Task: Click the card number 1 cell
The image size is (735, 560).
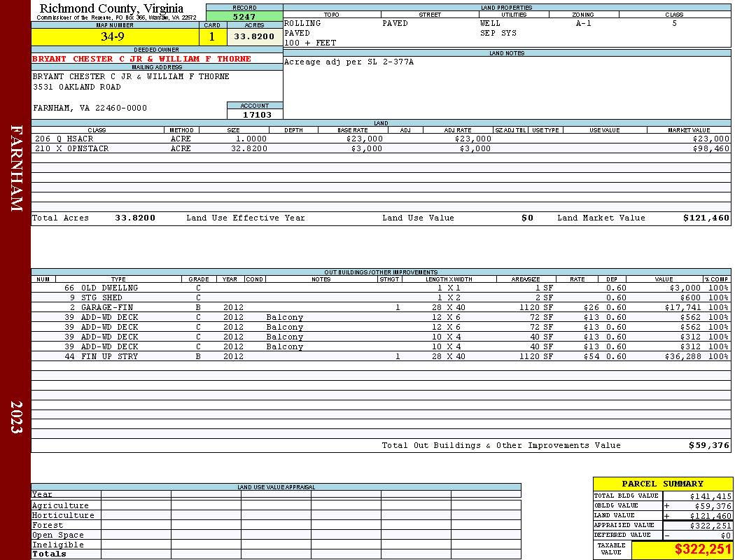Action: click(x=212, y=36)
